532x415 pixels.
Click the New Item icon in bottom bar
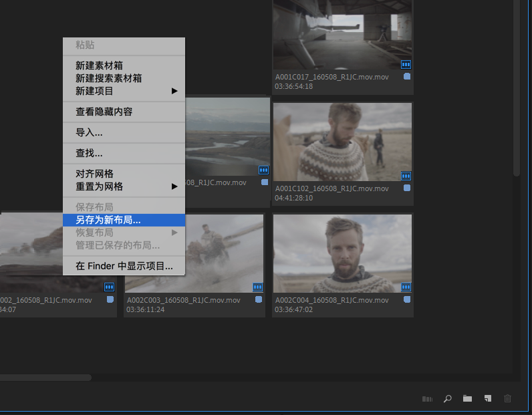487,398
